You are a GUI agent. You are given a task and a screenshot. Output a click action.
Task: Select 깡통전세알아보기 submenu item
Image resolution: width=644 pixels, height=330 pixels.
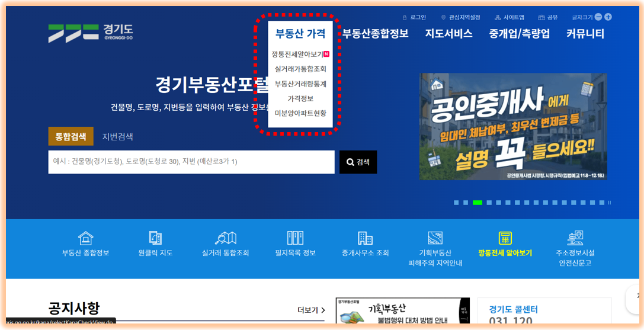click(x=300, y=54)
